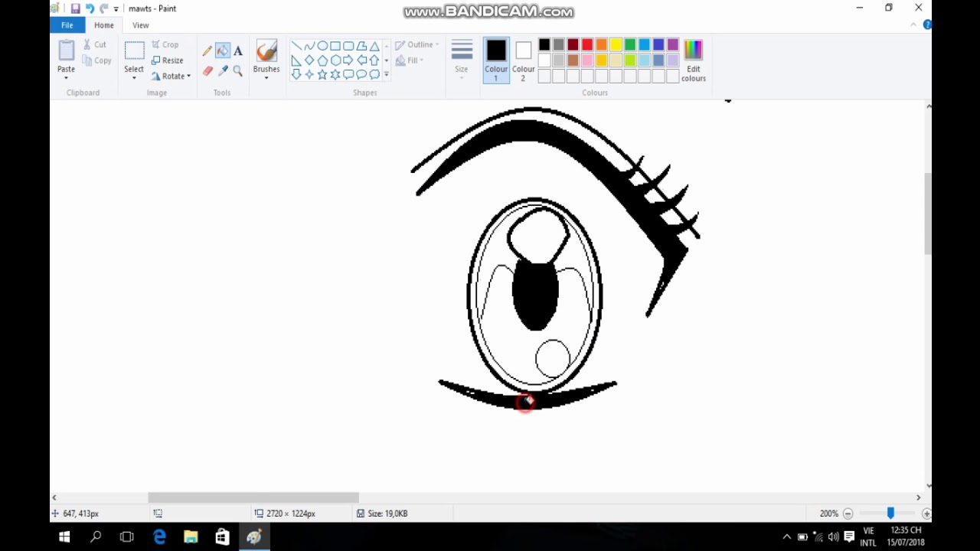Screen dimensions: 980x551
Task: Open the Customize Quick Access Toolbar arrow
Action: (116, 8)
